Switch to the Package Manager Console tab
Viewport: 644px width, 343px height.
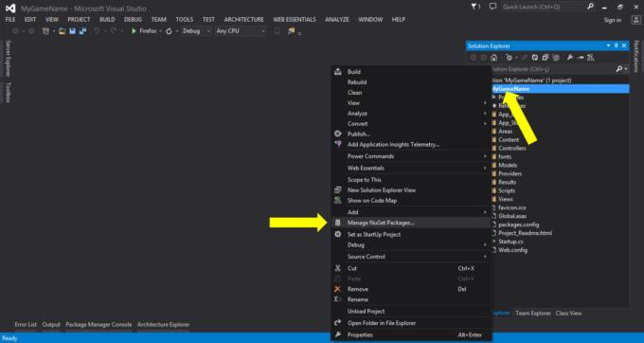click(98, 324)
